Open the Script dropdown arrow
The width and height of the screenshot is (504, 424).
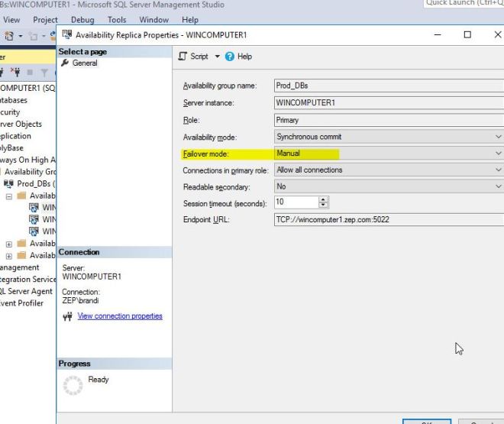click(217, 57)
